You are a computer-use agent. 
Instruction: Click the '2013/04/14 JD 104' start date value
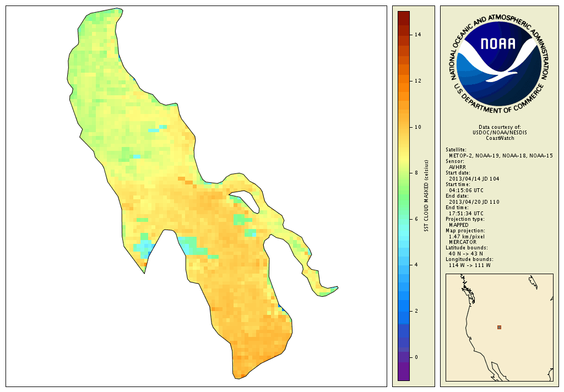click(474, 179)
